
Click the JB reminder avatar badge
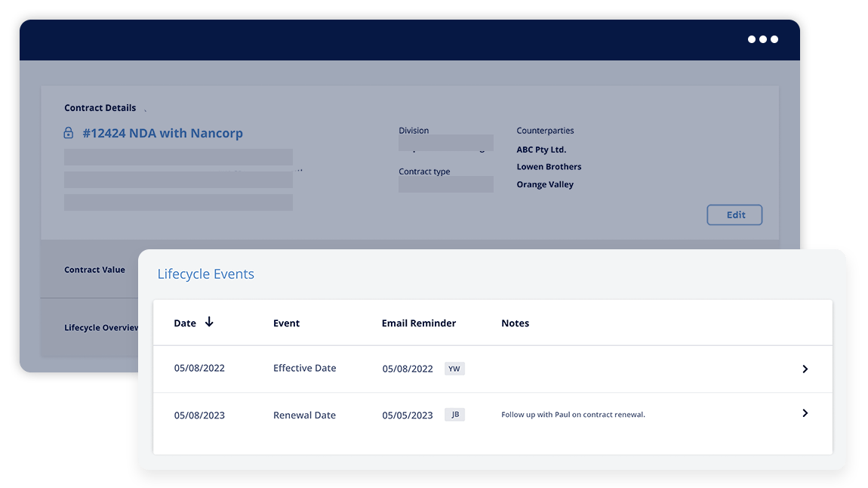point(454,414)
